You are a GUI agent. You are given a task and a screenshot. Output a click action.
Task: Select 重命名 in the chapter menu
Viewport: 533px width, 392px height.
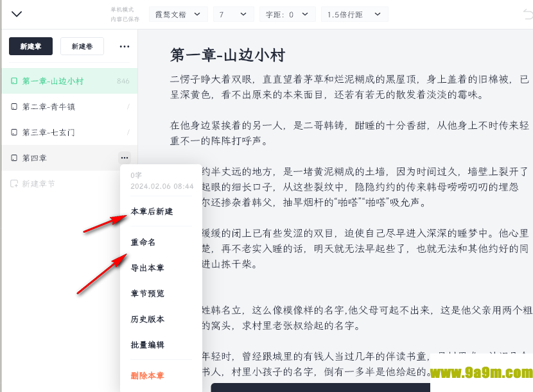(x=143, y=243)
